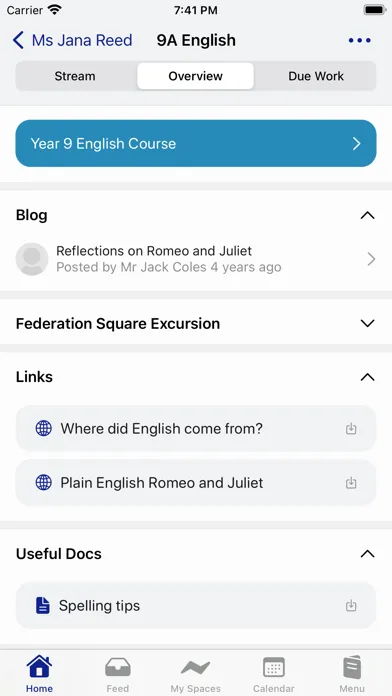Collapse the Useful Docs section

pos(368,554)
